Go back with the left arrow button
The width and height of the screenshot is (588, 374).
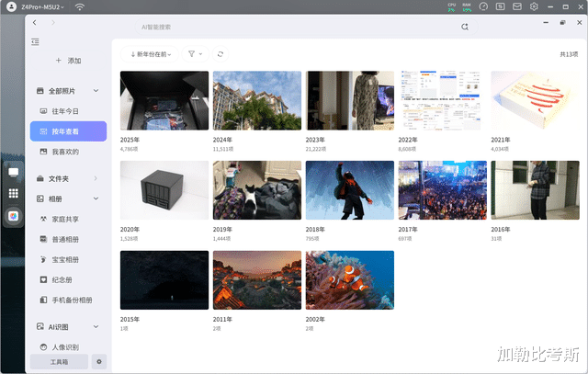[35, 21]
